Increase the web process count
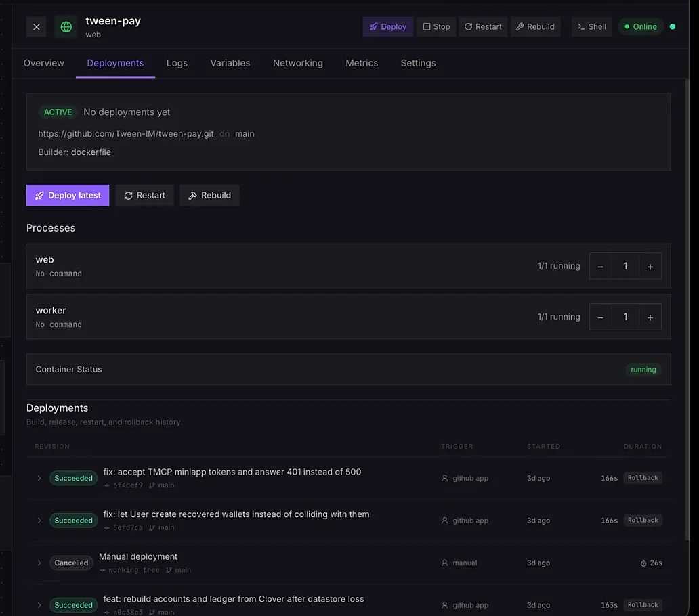This screenshot has height=616, width=699. click(650, 266)
